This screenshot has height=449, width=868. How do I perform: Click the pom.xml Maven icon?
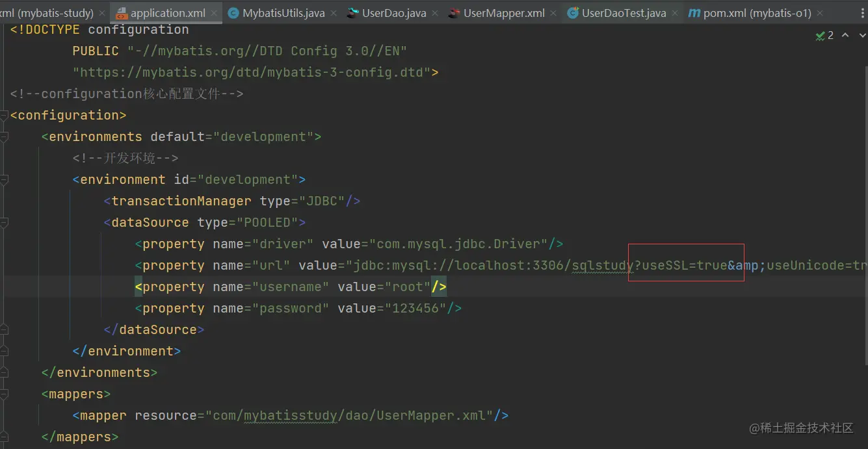(x=694, y=13)
